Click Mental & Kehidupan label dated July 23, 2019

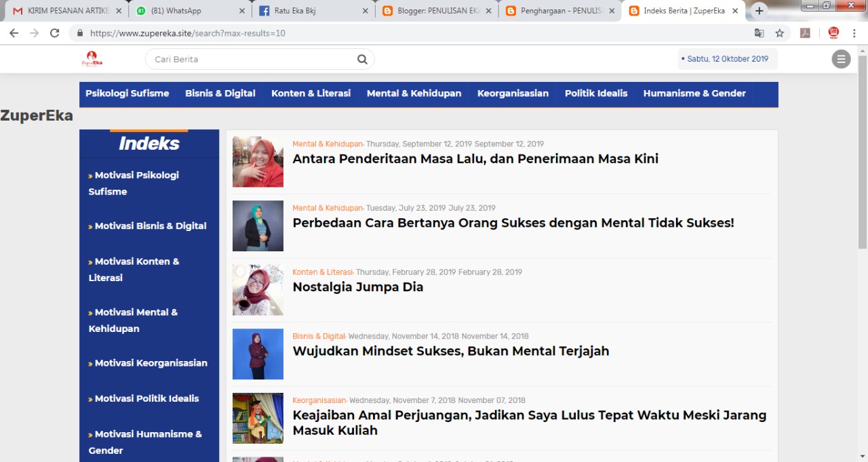(x=328, y=208)
